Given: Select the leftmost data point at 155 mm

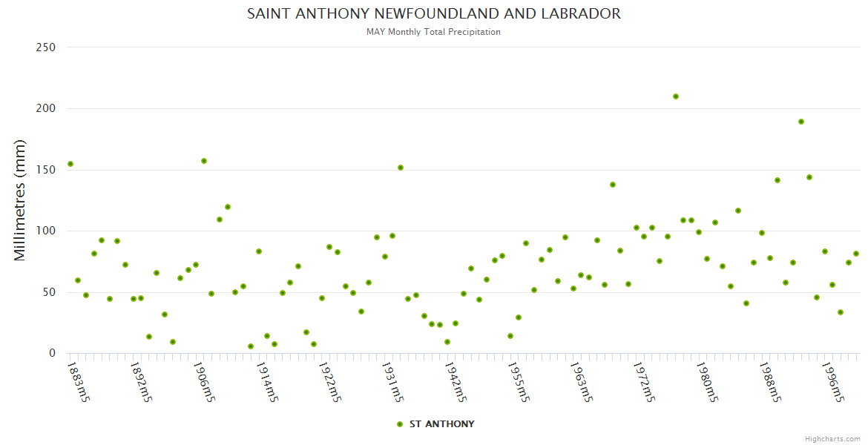Looking at the screenshot, I should click(x=70, y=164).
